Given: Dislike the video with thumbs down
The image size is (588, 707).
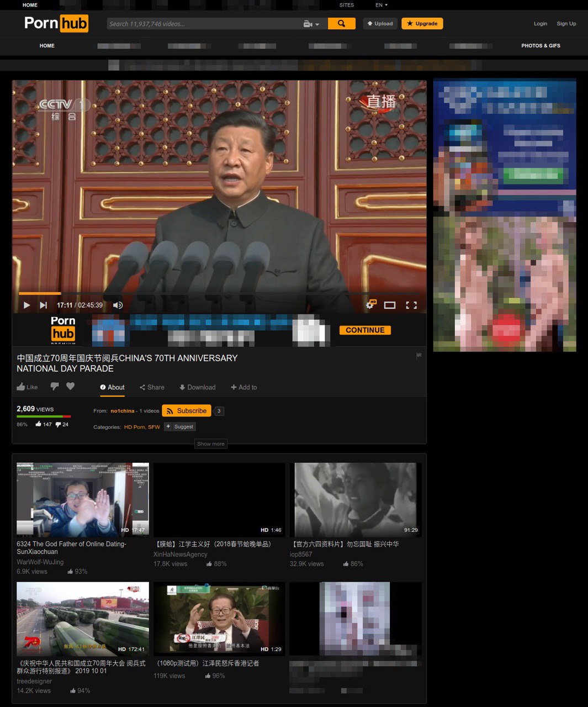Looking at the screenshot, I should (x=54, y=387).
